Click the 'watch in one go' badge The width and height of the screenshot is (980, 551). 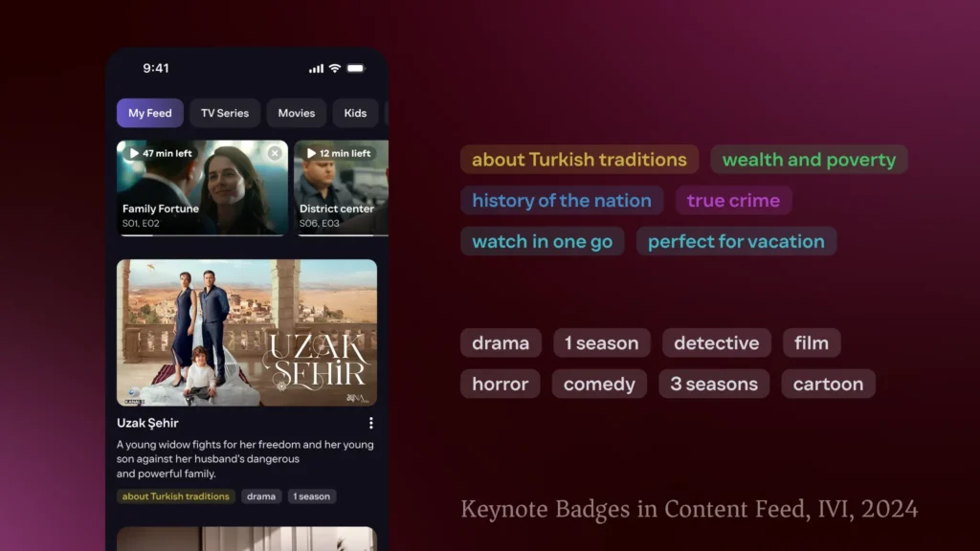[x=542, y=241]
